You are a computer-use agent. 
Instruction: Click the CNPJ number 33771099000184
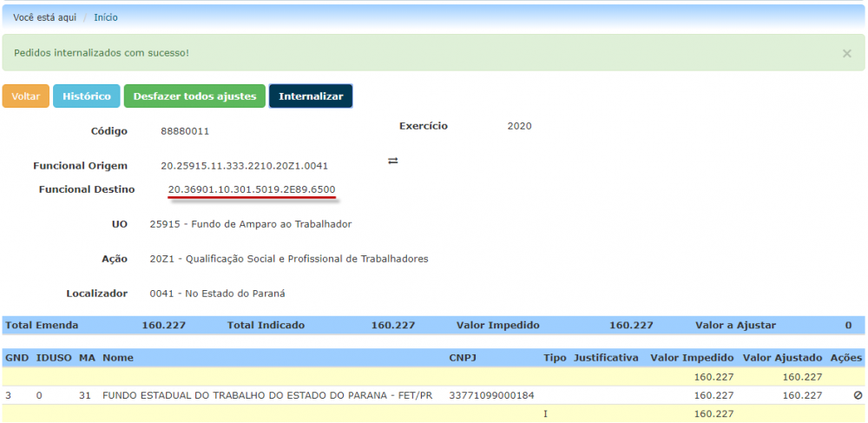coord(491,395)
